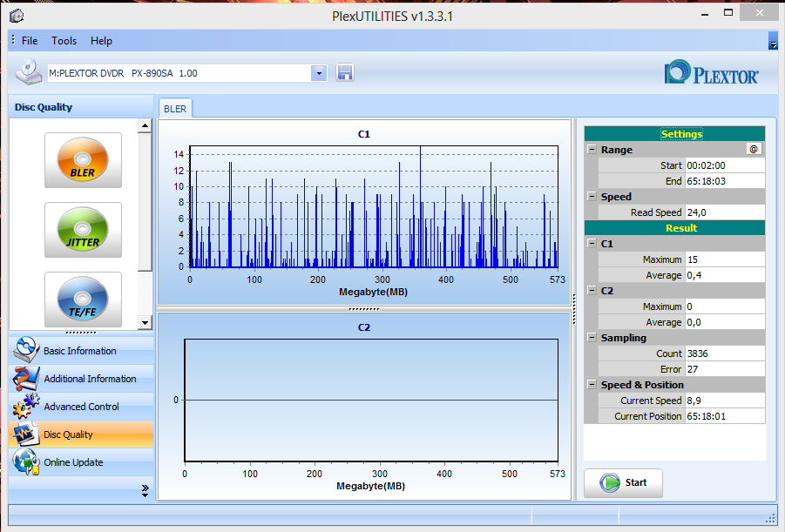Image resolution: width=785 pixels, height=532 pixels.
Task: Click the Plextor logo
Action: [x=712, y=73]
